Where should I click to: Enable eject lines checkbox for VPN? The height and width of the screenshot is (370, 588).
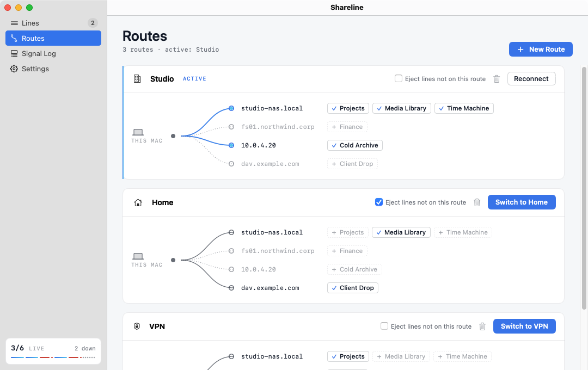coord(384,326)
